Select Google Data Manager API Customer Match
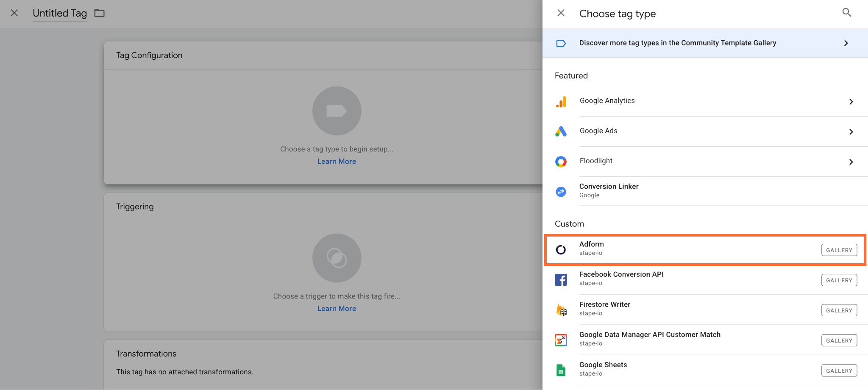This screenshot has width=868, height=390. pyautogui.click(x=705, y=340)
